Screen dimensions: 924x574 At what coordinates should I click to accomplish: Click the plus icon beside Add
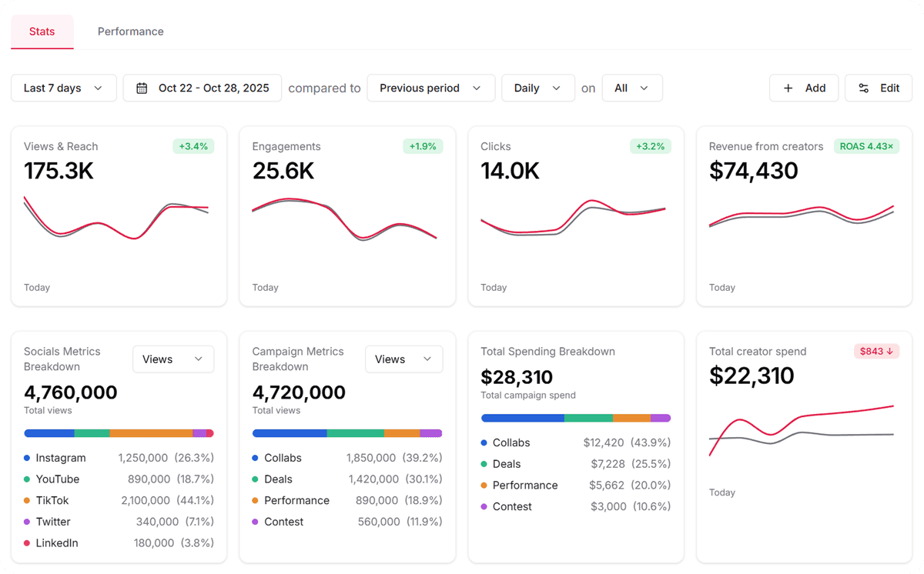[x=788, y=88]
